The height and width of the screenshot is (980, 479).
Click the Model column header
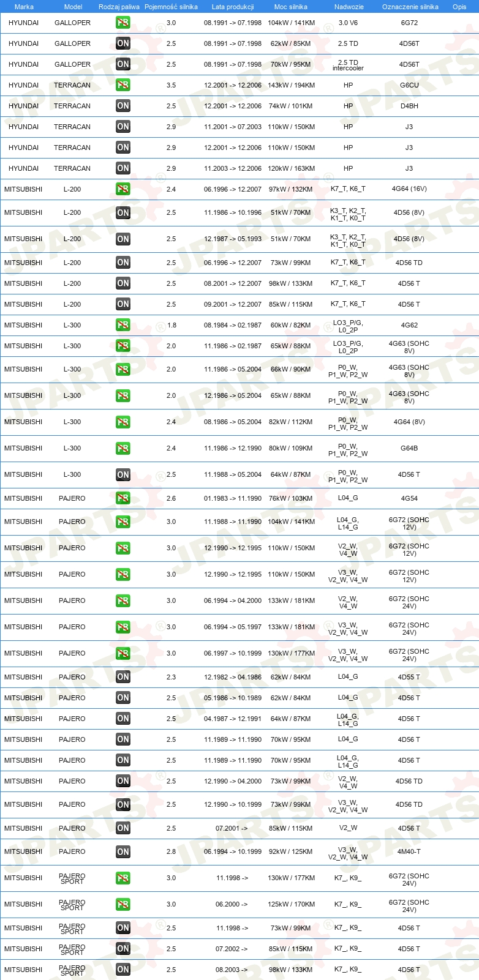(73, 7)
